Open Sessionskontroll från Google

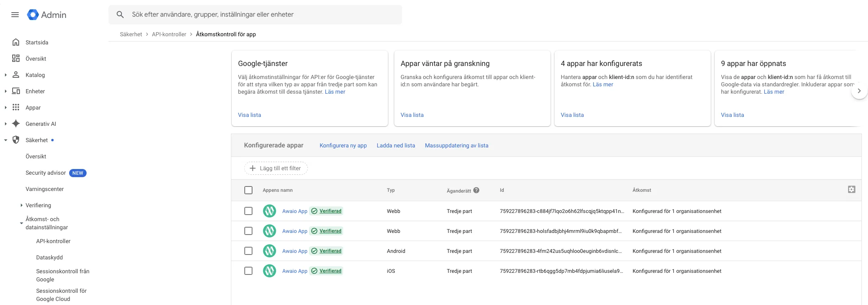[x=63, y=275]
